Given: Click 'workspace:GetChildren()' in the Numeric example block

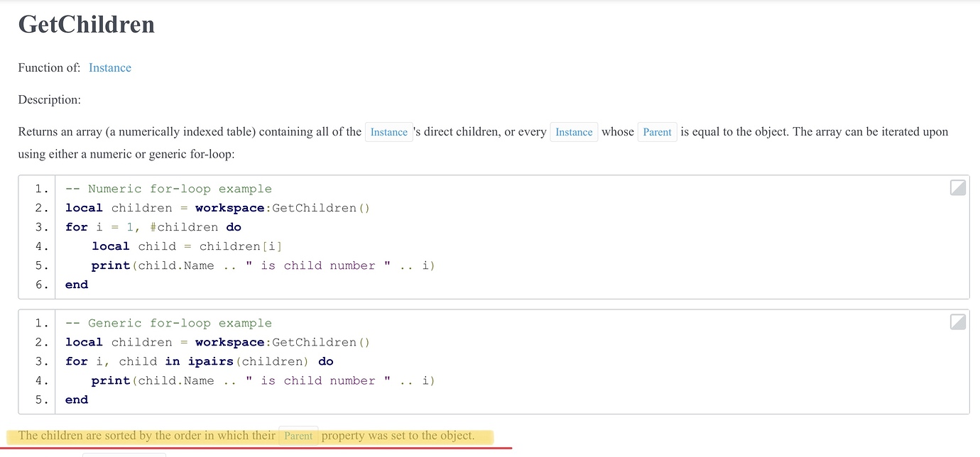Looking at the screenshot, I should point(283,208).
